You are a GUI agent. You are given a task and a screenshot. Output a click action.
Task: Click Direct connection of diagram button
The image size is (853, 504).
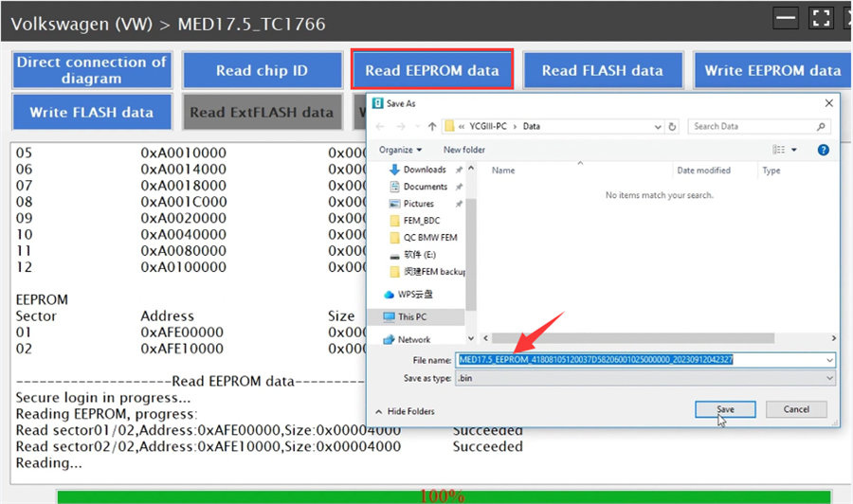pyautogui.click(x=91, y=70)
